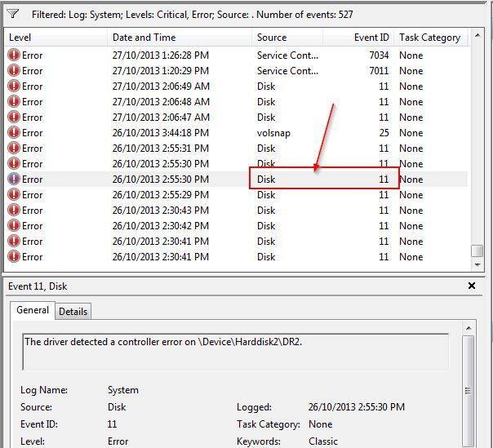This screenshot has height=448, width=493.
Task: Click error icon of selected highlighted row
Action: (x=14, y=179)
